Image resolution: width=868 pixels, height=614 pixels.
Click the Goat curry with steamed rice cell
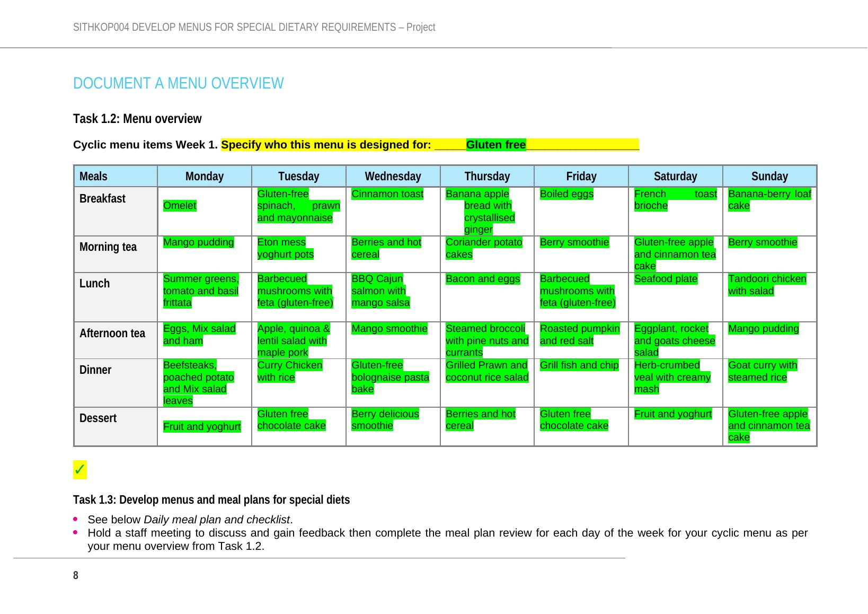pyautogui.click(x=762, y=371)
